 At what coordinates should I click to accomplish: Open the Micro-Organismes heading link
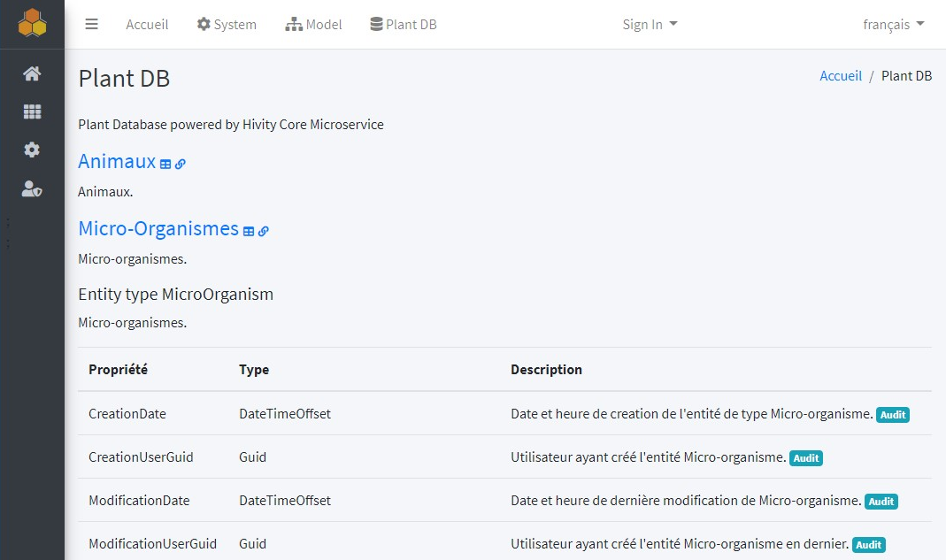pyautogui.click(x=158, y=229)
